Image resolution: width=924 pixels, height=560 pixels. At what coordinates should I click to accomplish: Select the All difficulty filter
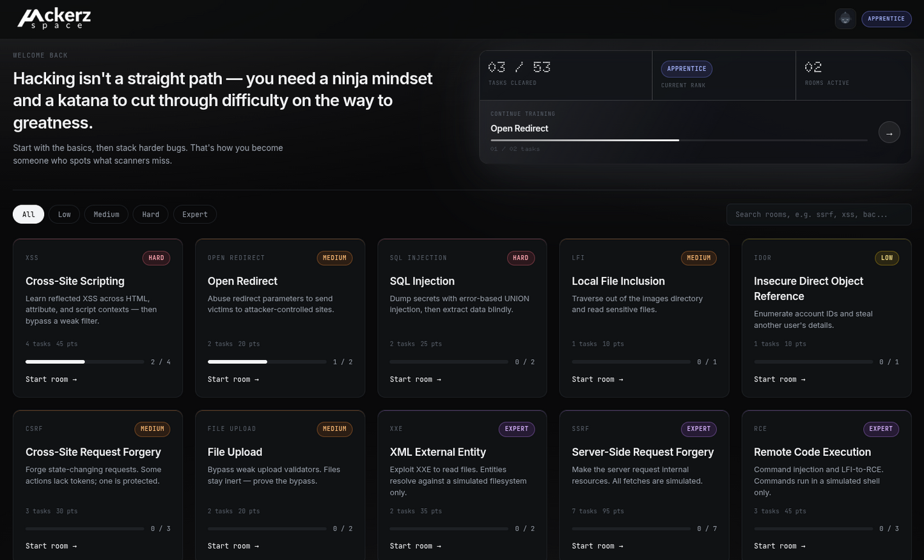click(x=29, y=214)
